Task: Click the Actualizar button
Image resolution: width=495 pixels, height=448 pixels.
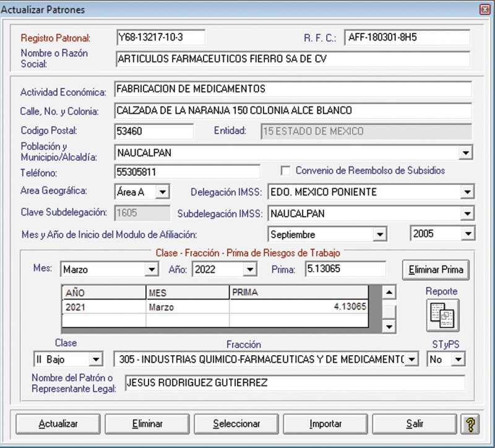Action: coord(58,424)
